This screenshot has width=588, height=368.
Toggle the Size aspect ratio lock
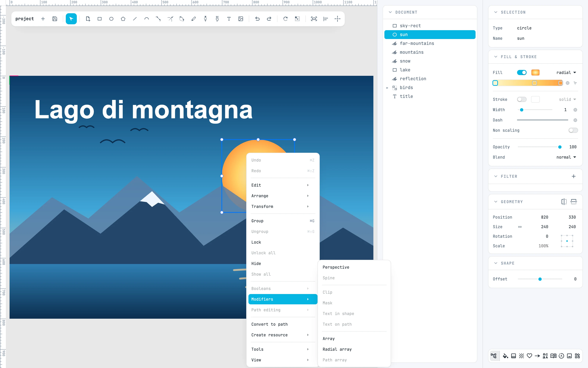520,227
